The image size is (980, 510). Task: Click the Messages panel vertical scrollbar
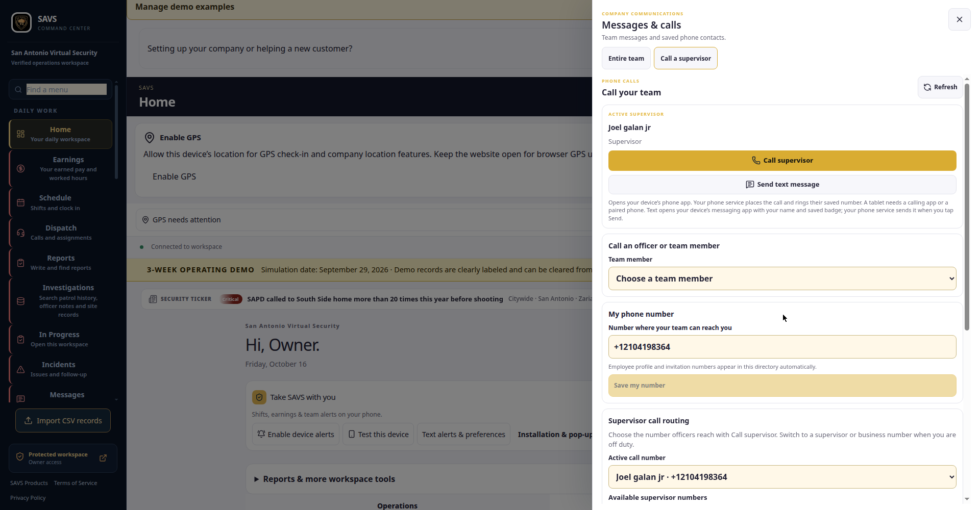967,207
